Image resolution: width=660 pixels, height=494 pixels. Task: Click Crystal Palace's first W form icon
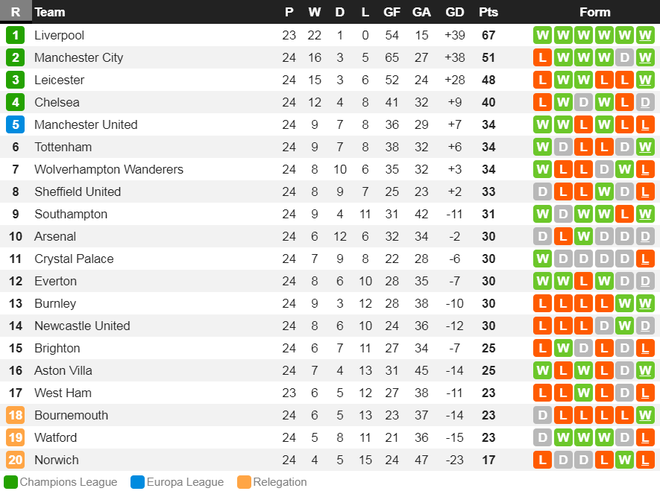[x=542, y=259]
